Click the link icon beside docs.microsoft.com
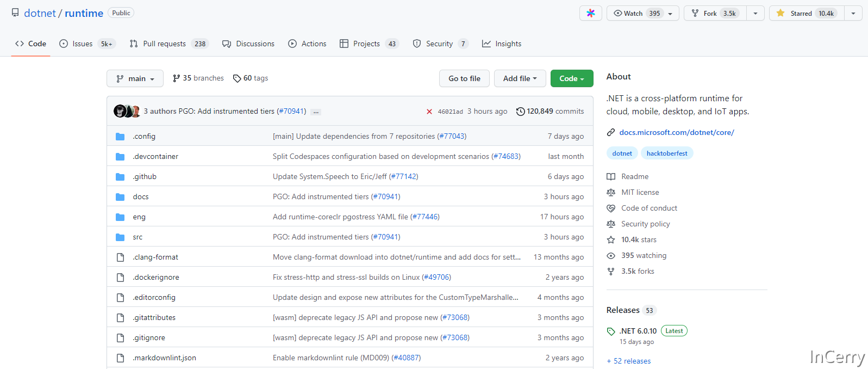This screenshot has height=369, width=868. pos(611,132)
